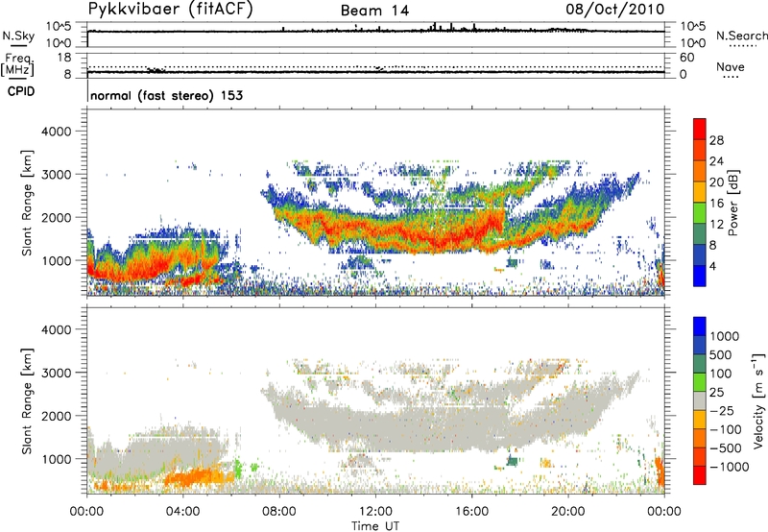The image size is (768, 532).
Task: Click the 16 value on Power scale
Action: click(716, 204)
